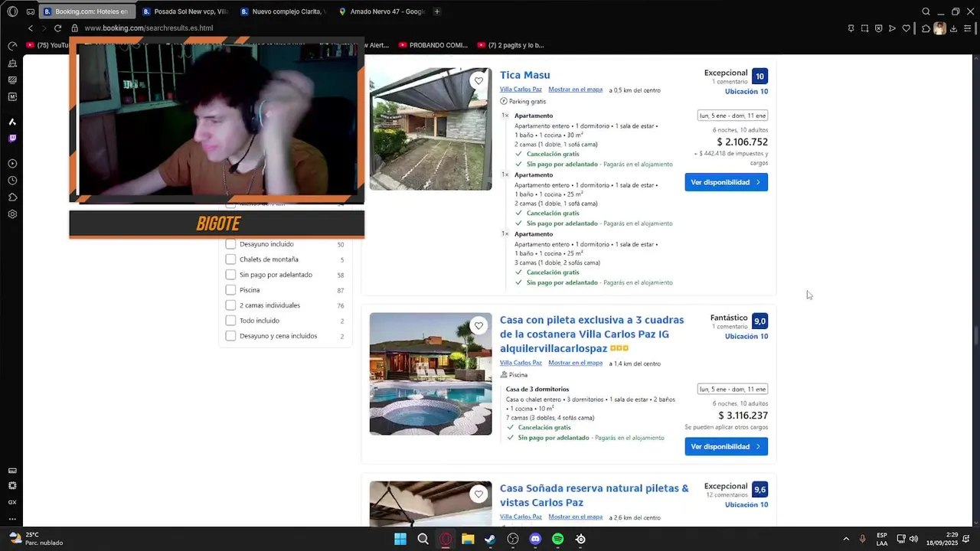Open Windows Start menu
The image size is (980, 551).
pyautogui.click(x=400, y=539)
